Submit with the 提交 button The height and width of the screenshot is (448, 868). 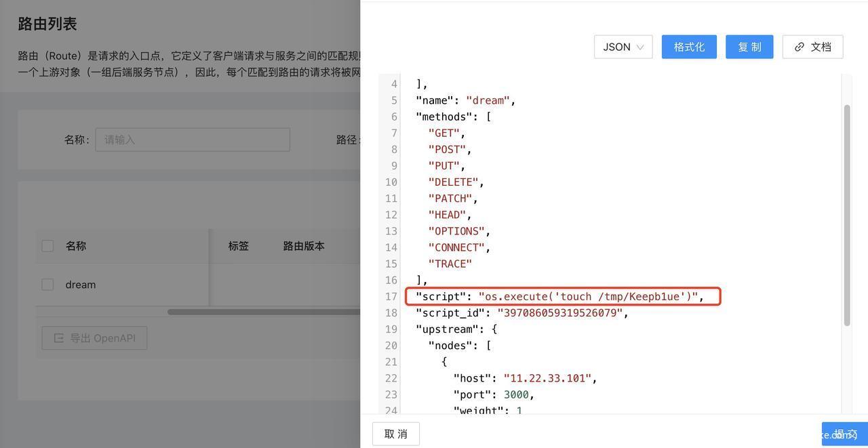tap(845, 434)
